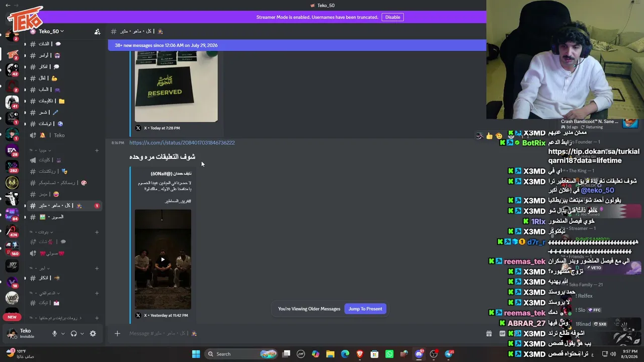Screen dimensions: 644x362
Task: Open Copilot from the taskbar
Action: 315,354
